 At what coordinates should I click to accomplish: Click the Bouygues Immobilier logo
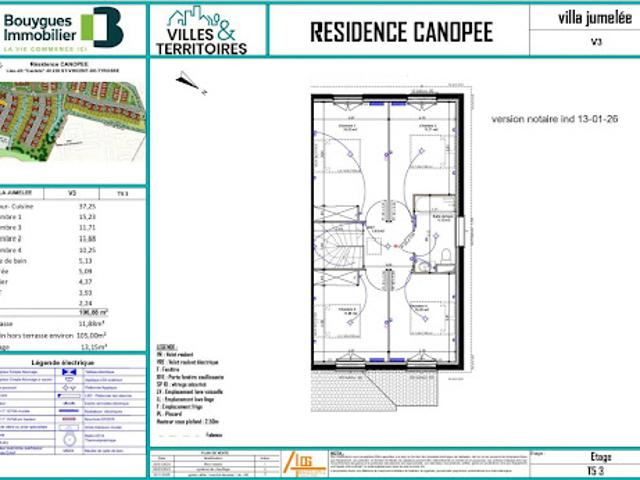(x=63, y=29)
